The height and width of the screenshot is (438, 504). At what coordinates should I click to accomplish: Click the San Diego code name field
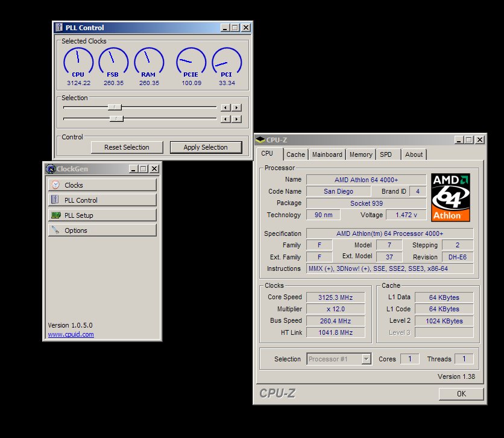(x=338, y=191)
